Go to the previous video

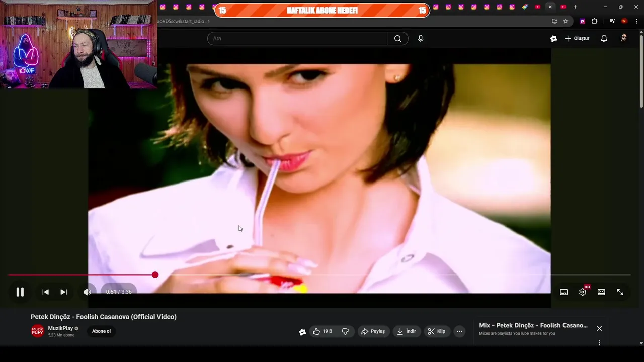point(45,292)
